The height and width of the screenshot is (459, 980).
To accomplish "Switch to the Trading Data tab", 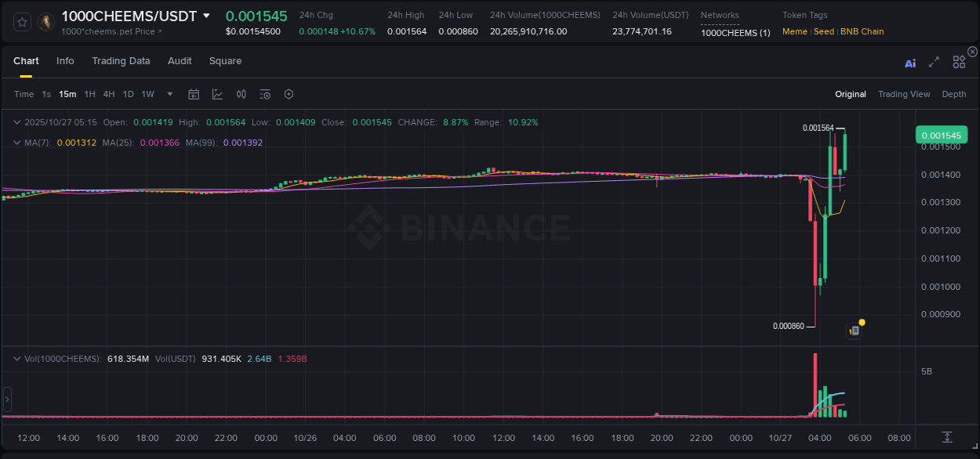I will coord(122,61).
